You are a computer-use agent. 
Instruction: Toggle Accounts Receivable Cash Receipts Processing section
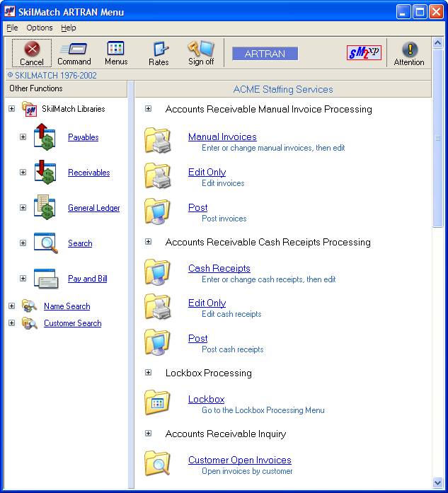tap(148, 242)
